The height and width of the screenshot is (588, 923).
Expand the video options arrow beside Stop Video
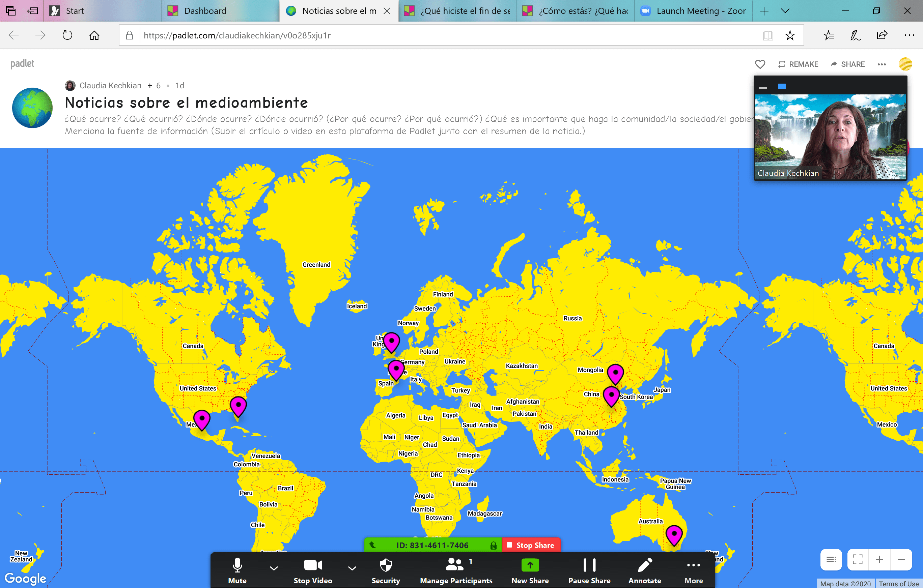352,568
